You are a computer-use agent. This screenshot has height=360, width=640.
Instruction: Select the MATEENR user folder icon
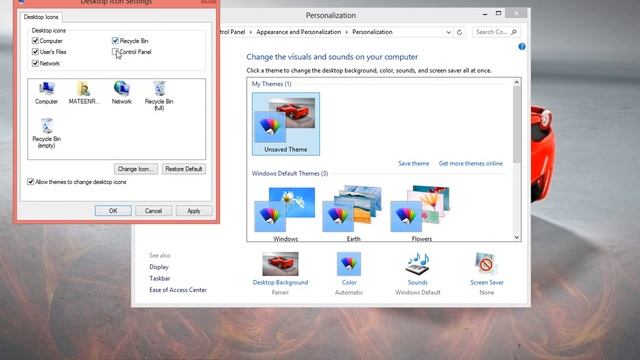point(84,93)
